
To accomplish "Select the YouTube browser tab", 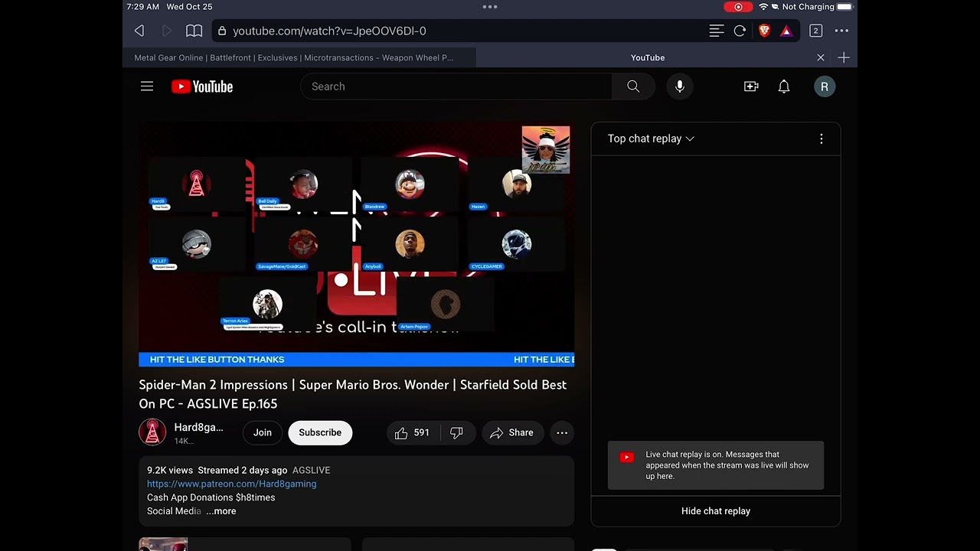I will [x=648, y=57].
